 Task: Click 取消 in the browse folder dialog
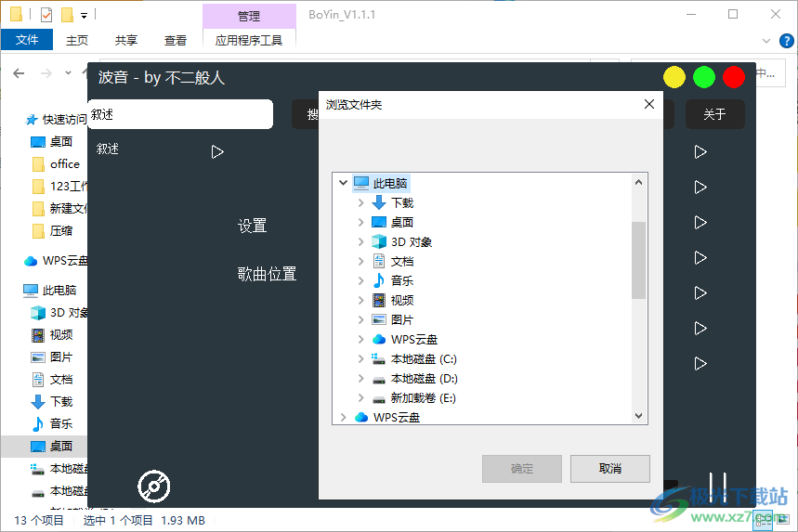(609, 469)
